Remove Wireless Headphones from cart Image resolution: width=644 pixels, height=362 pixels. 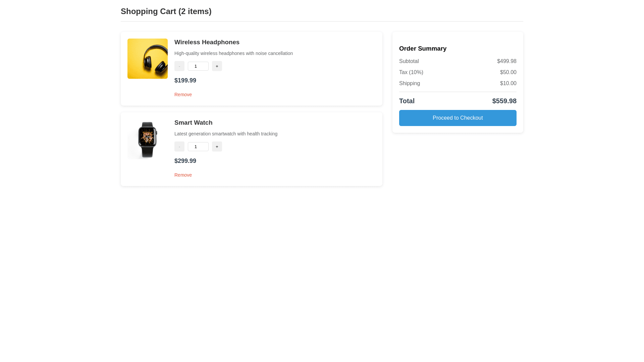tap(183, 95)
